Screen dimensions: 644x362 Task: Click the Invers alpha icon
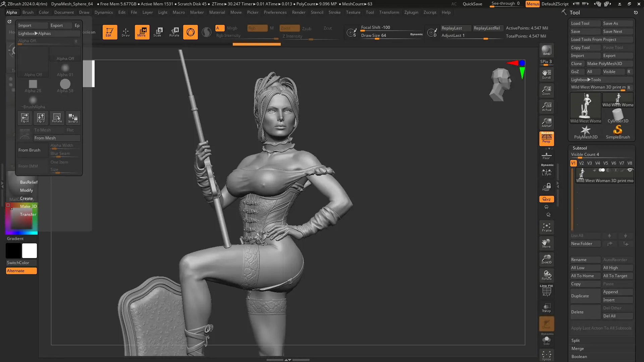tap(73, 118)
